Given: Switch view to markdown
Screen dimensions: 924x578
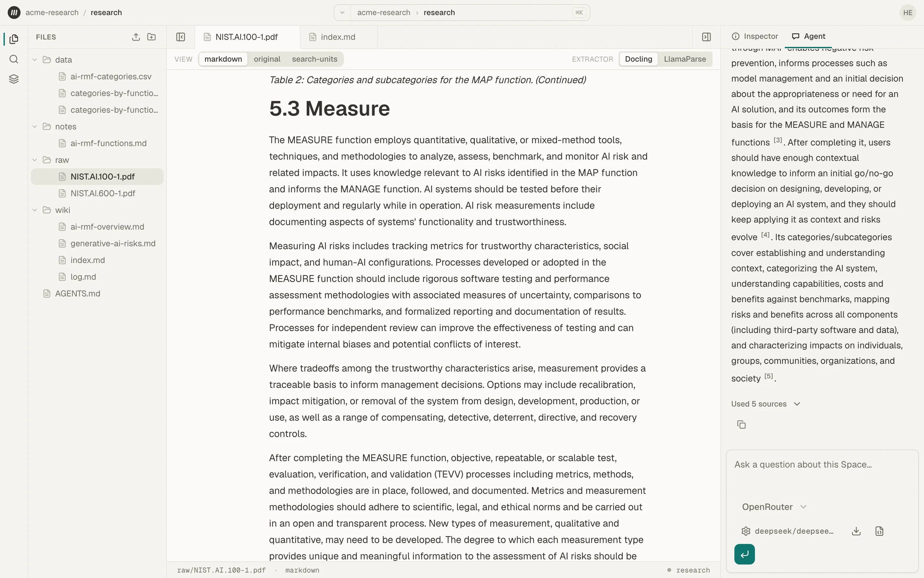Looking at the screenshot, I should point(223,59).
